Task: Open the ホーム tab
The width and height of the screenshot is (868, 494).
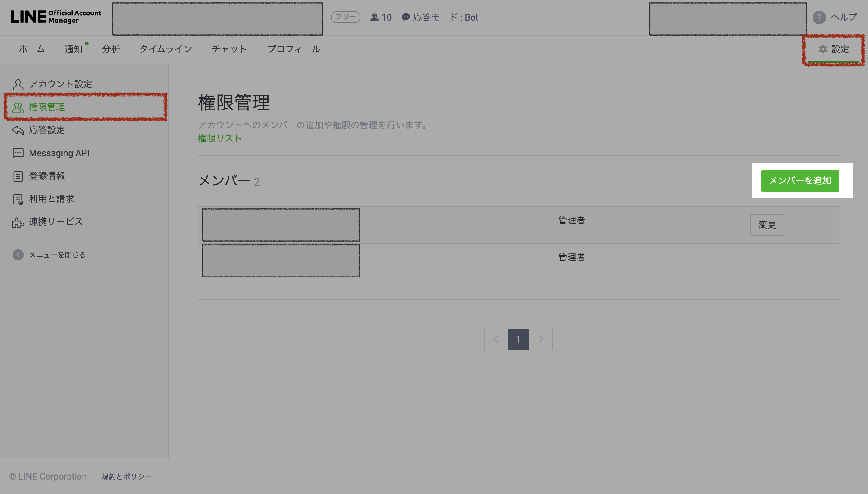Action: pos(32,49)
